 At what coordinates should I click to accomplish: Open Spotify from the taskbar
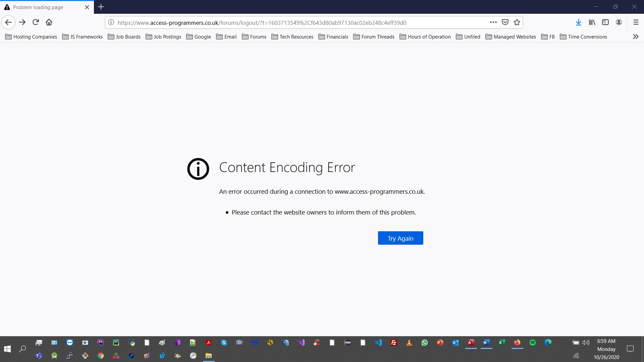[x=533, y=343]
